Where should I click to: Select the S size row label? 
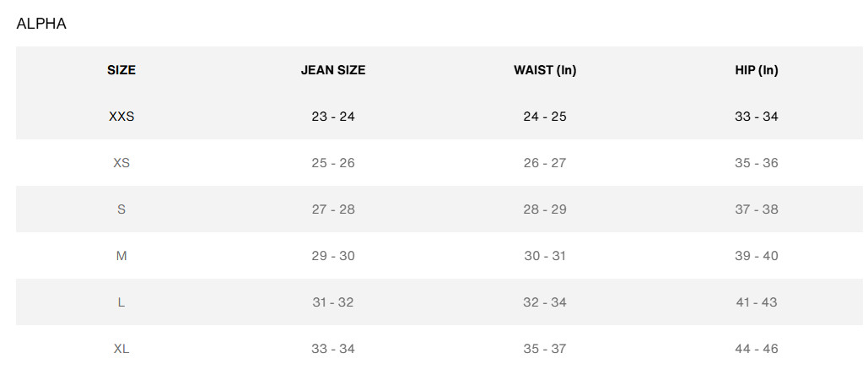point(121,209)
